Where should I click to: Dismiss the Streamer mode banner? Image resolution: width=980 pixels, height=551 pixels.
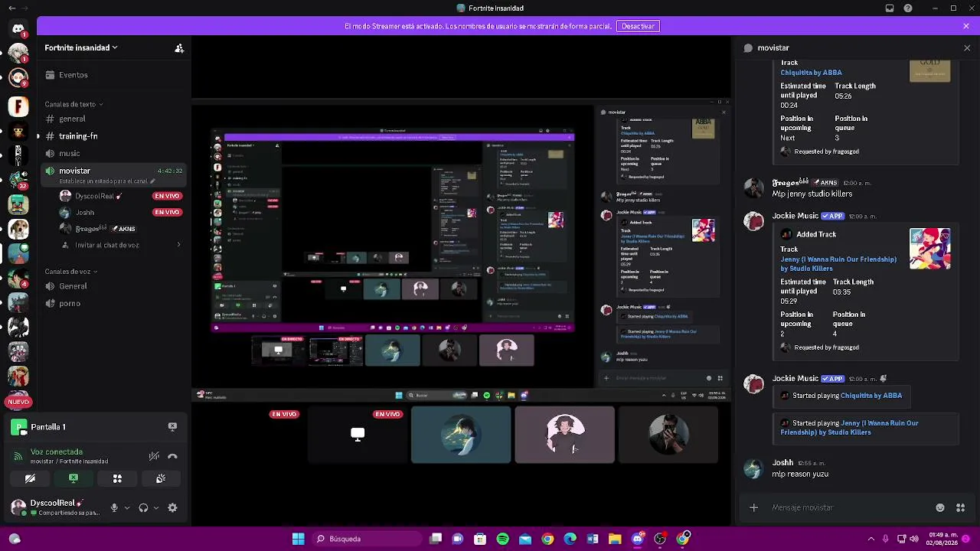coord(966,26)
